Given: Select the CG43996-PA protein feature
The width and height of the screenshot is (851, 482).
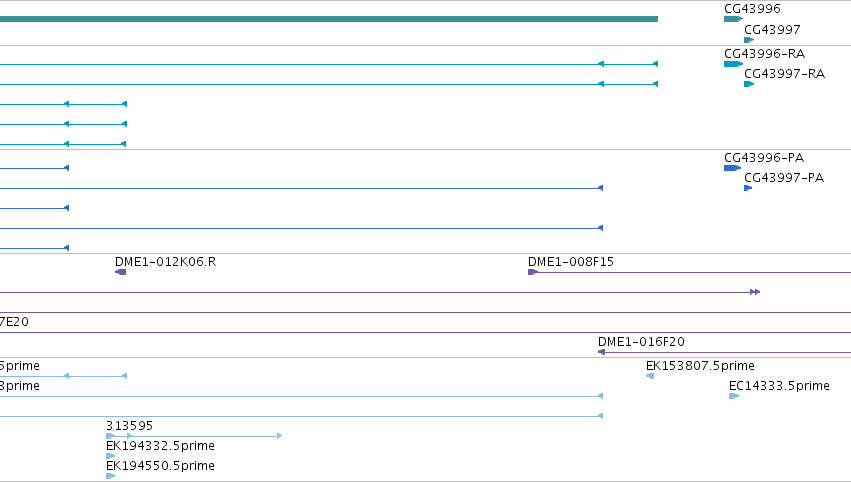Looking at the screenshot, I should tap(733, 168).
